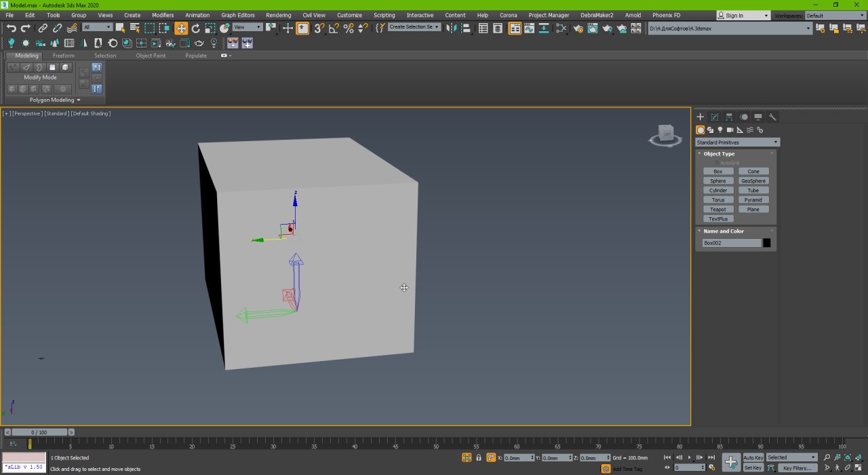The image size is (868, 475).
Task: Toggle the Scene Explorer icon
Action: pyautogui.click(x=483, y=28)
